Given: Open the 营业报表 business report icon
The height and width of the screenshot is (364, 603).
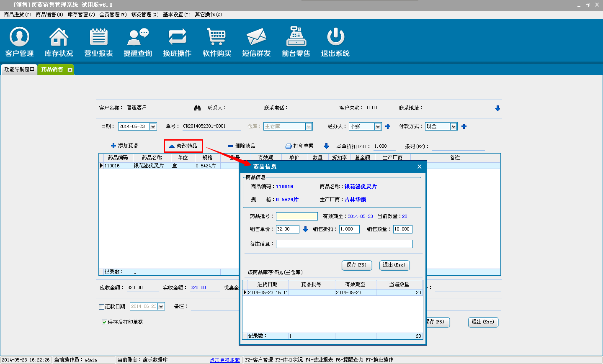Looking at the screenshot, I should tap(98, 42).
